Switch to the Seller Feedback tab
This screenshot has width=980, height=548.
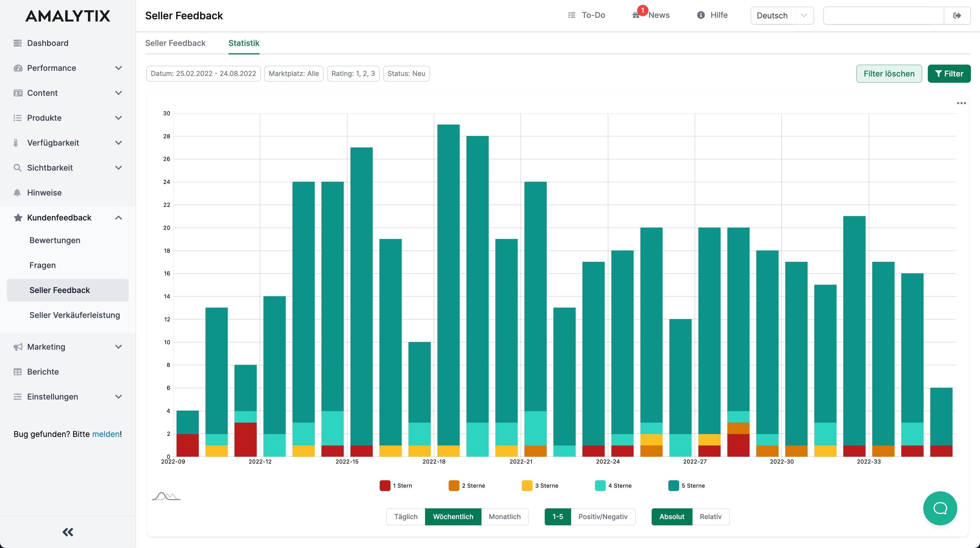pyautogui.click(x=175, y=43)
